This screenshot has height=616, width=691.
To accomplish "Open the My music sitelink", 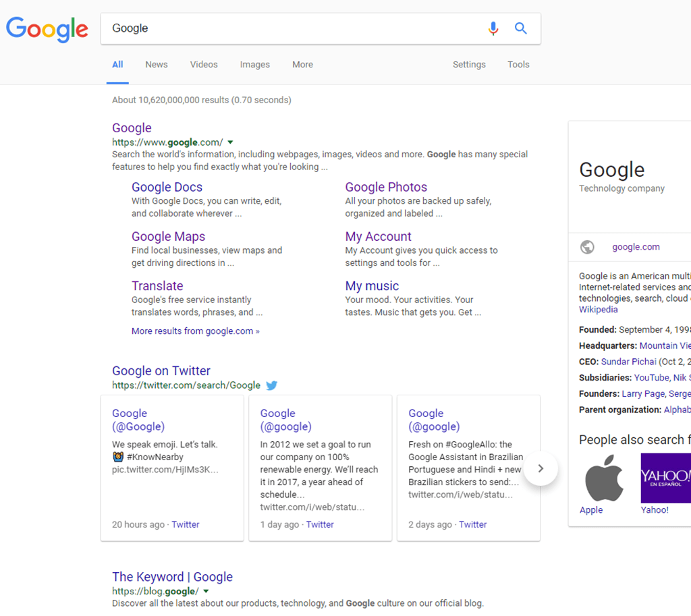I will tap(372, 286).
